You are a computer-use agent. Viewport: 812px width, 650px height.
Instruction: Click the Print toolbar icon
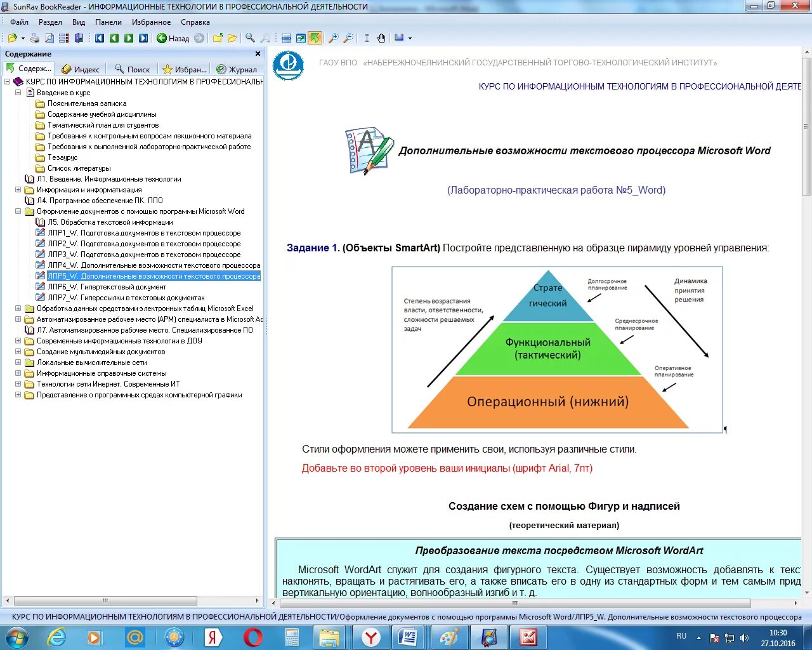[34, 38]
